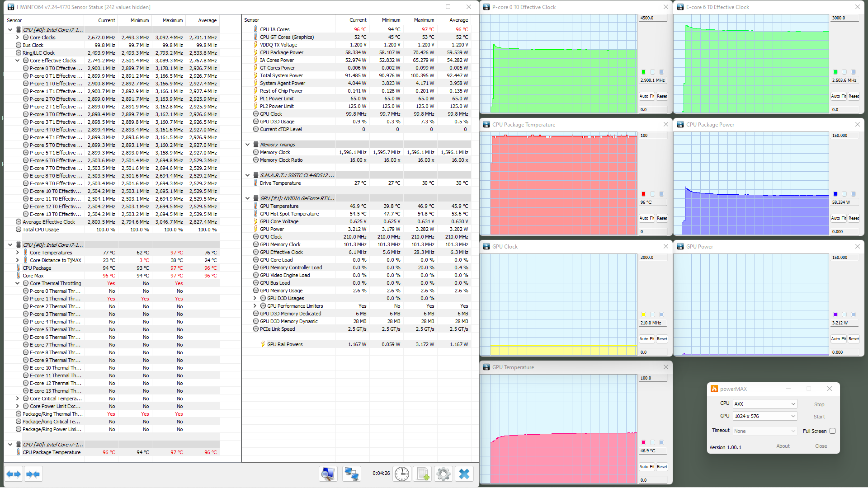
Task: Click the yellow color swatch in GPU Clock graph
Action: click(x=643, y=314)
